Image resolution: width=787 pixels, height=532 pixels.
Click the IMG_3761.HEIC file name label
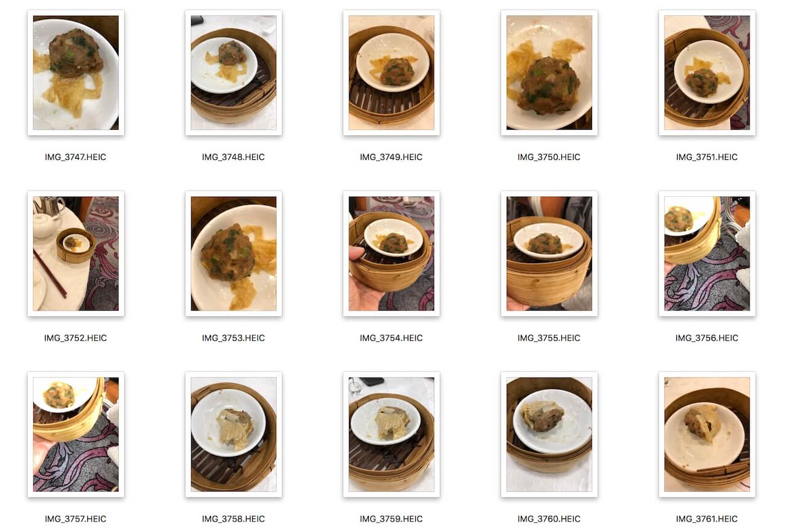[x=707, y=518]
